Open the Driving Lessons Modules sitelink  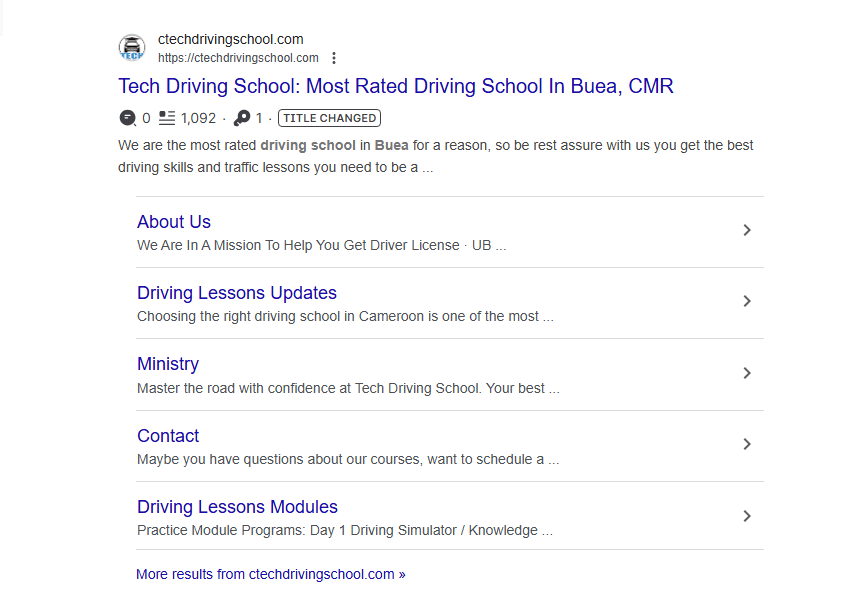(237, 507)
